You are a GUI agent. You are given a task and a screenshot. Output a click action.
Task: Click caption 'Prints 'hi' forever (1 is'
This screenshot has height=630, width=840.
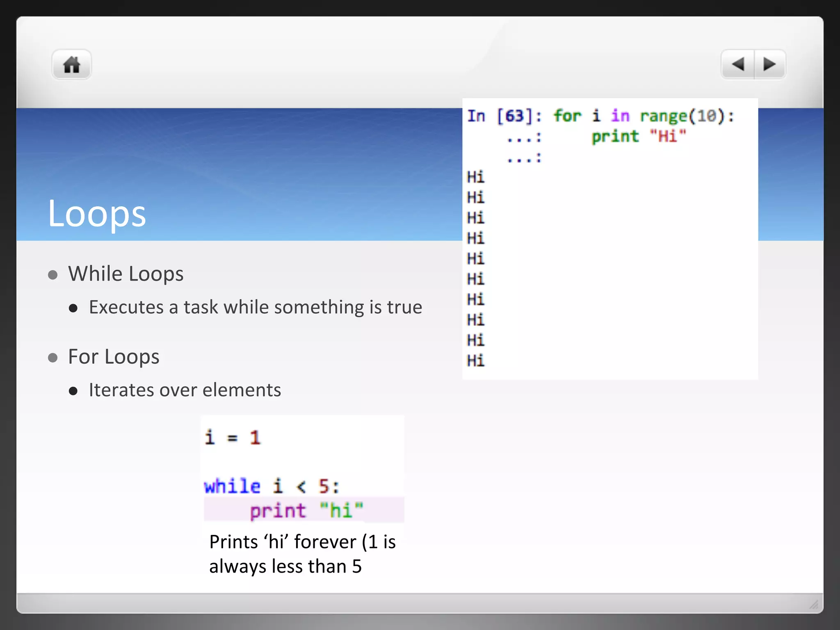[x=302, y=542]
